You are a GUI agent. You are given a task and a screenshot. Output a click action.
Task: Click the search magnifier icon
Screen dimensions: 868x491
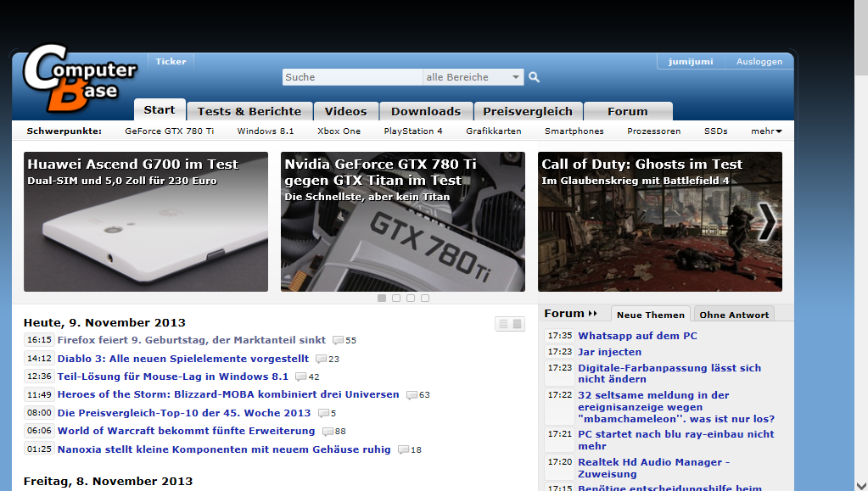534,77
